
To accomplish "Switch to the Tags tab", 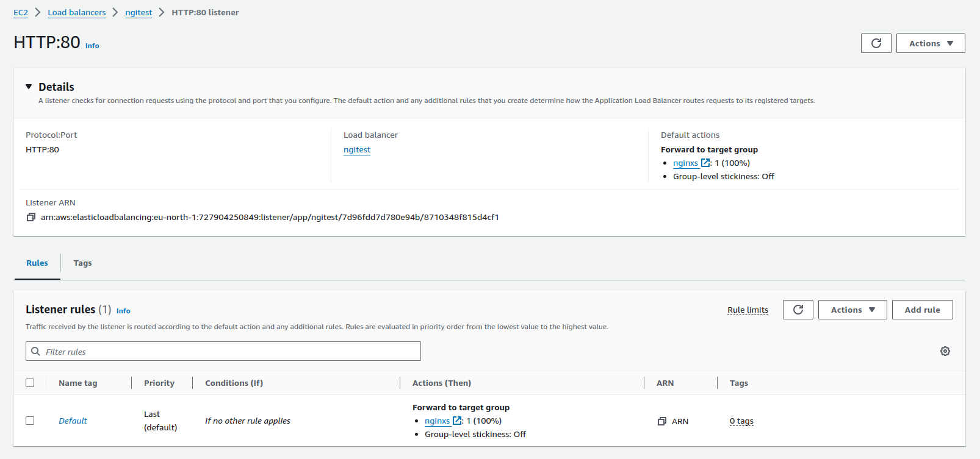I will click(x=82, y=263).
